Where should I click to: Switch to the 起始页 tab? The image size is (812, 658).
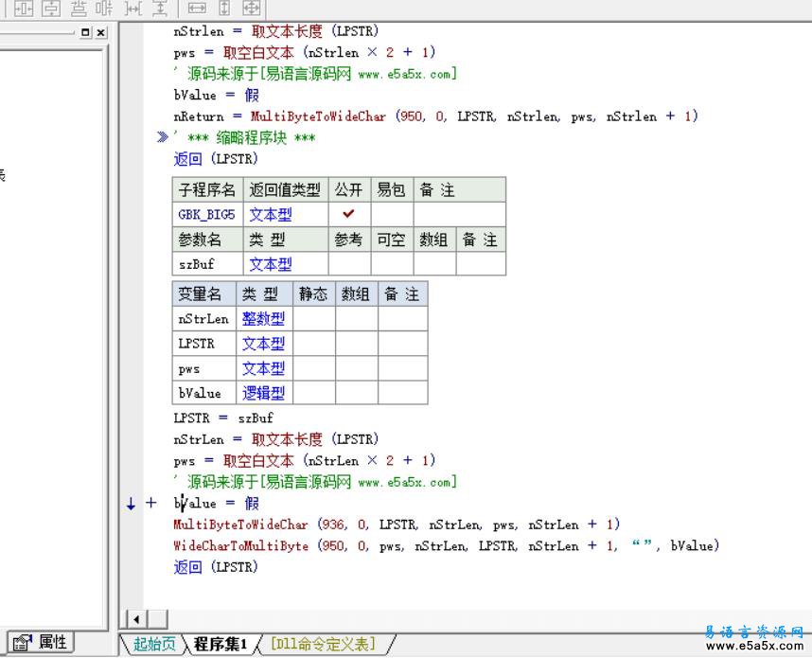(x=154, y=644)
